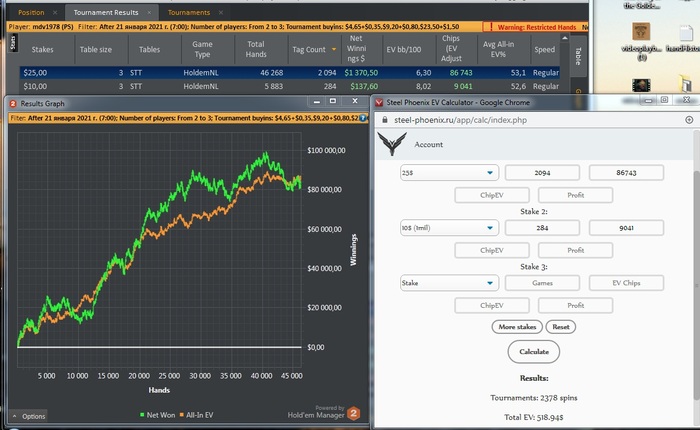Screen dimensions: 700x430
Task: Click Results Graph window icon
Action: (13, 104)
